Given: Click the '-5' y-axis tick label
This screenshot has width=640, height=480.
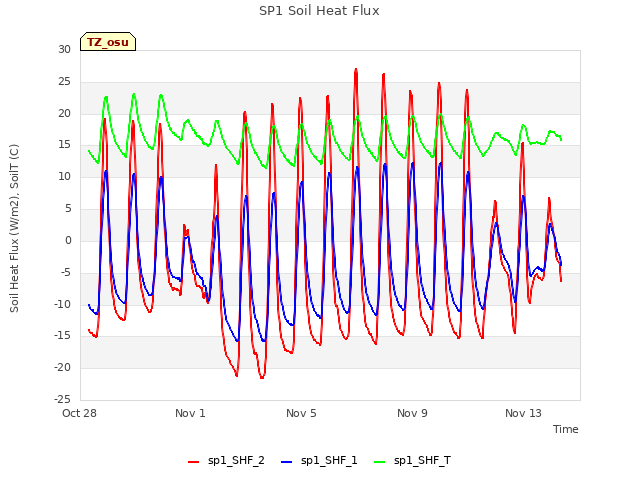Looking at the screenshot, I should 66,272.
